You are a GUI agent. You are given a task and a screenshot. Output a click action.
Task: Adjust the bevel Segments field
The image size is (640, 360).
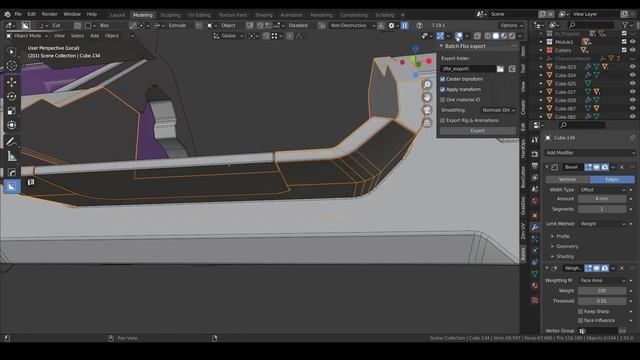click(x=602, y=209)
